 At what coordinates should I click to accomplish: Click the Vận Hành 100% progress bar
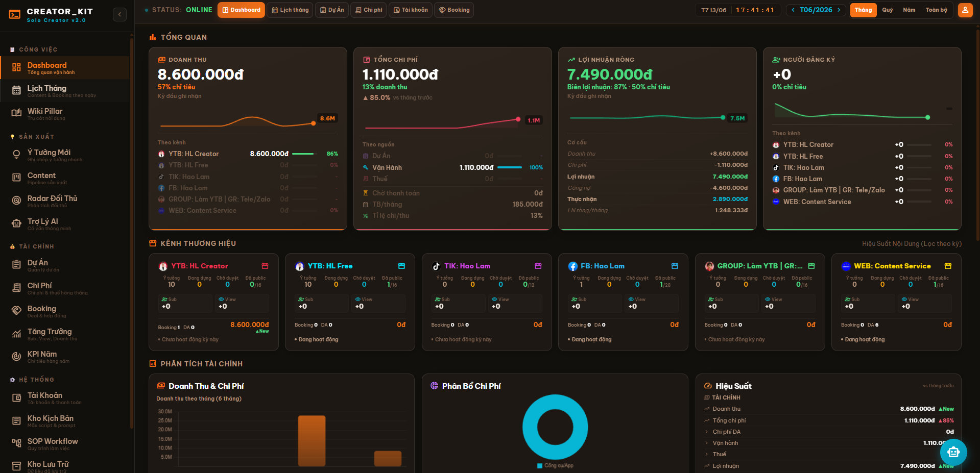click(510, 167)
